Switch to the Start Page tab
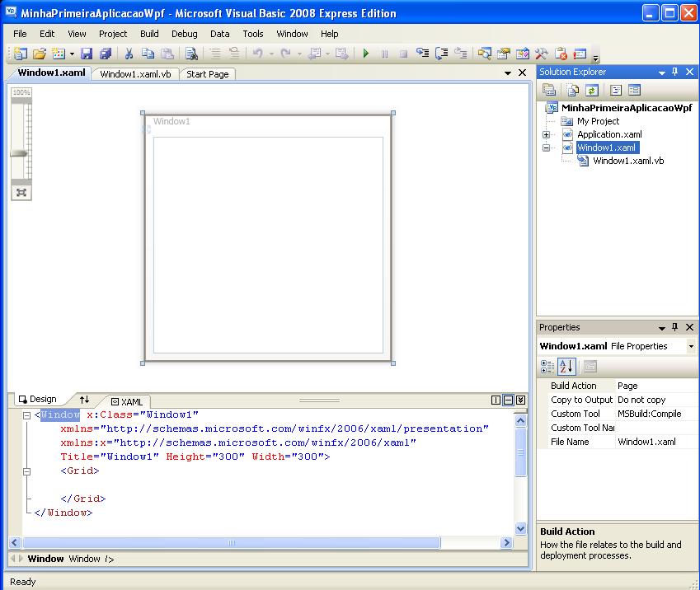The image size is (700, 590). (208, 74)
